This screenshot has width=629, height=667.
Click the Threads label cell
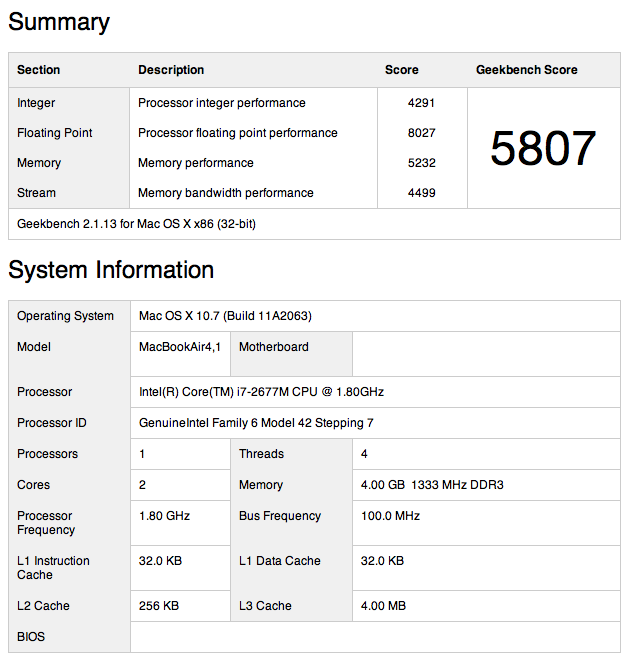click(x=261, y=454)
